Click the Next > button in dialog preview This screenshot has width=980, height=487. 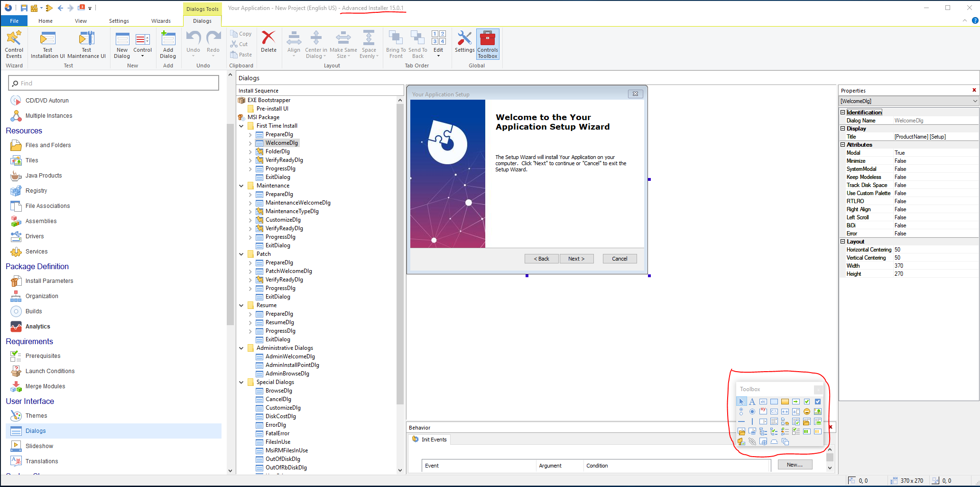point(576,259)
